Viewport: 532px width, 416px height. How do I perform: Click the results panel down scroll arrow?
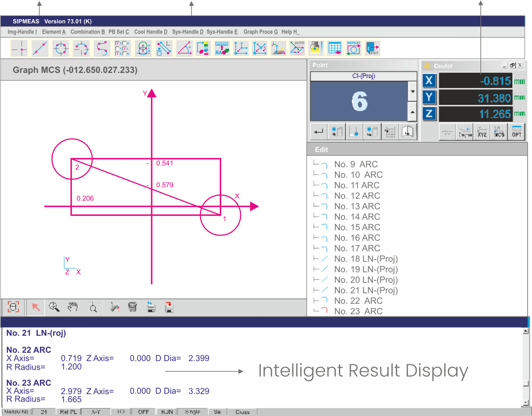[526, 402]
